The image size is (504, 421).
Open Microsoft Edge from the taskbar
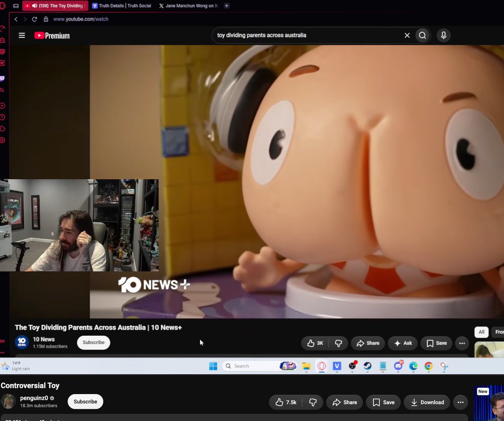click(x=413, y=366)
